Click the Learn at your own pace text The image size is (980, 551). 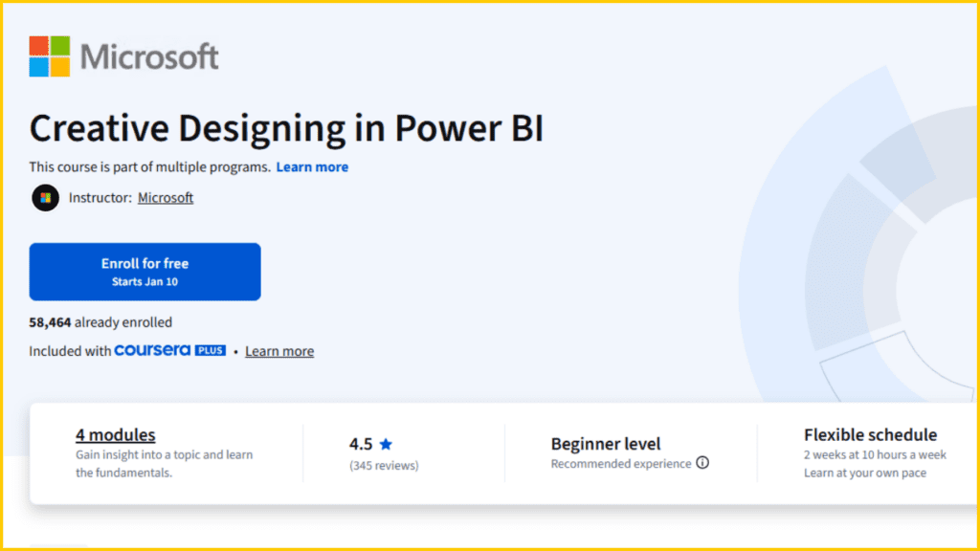[865, 473]
